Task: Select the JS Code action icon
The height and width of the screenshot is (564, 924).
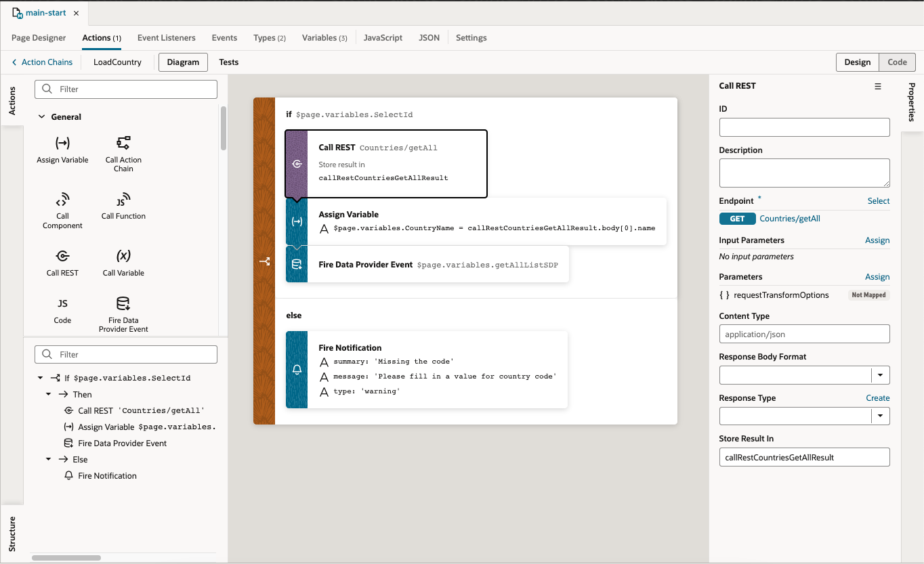Action: [x=62, y=304]
